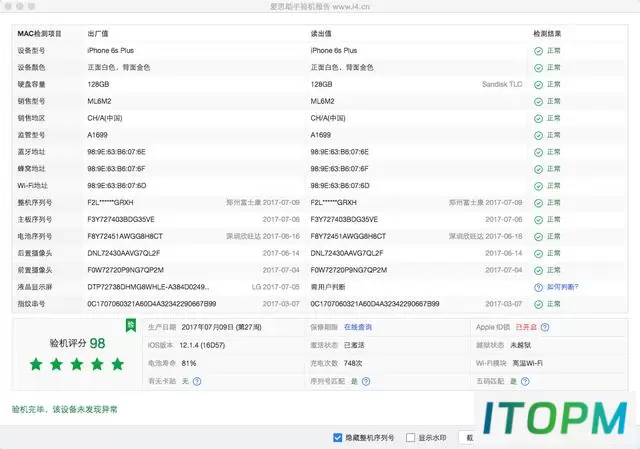Click the 验机评分 98 score

click(77, 343)
